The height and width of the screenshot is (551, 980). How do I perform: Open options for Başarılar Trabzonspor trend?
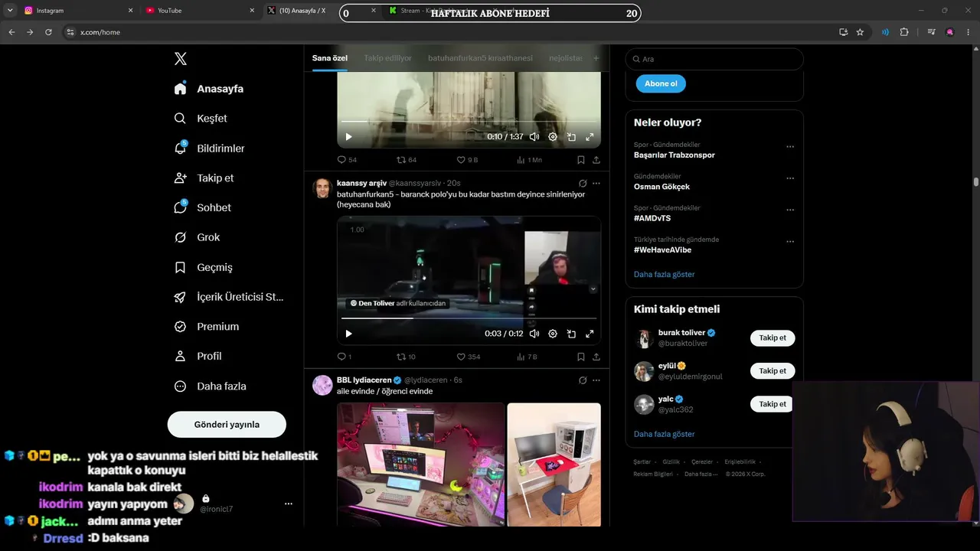(790, 147)
